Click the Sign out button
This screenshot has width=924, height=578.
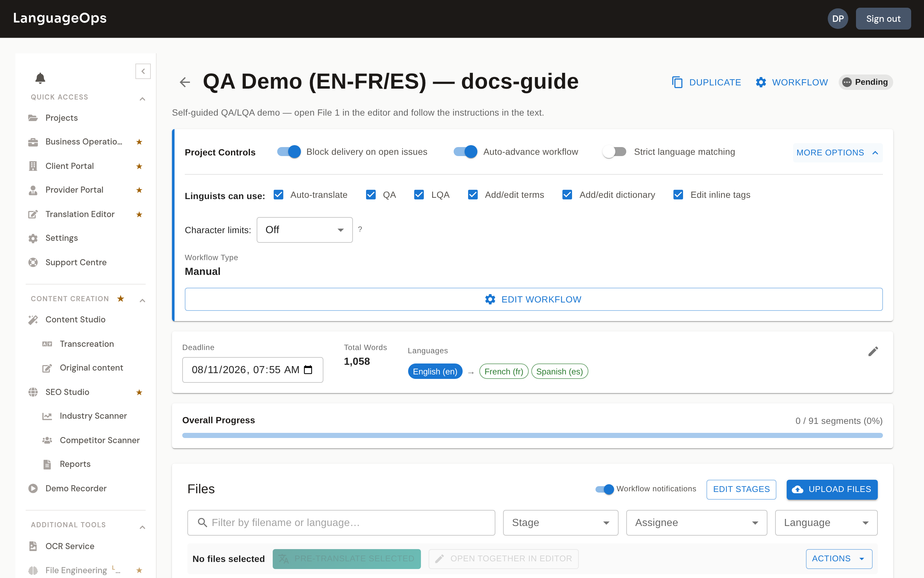click(x=883, y=19)
